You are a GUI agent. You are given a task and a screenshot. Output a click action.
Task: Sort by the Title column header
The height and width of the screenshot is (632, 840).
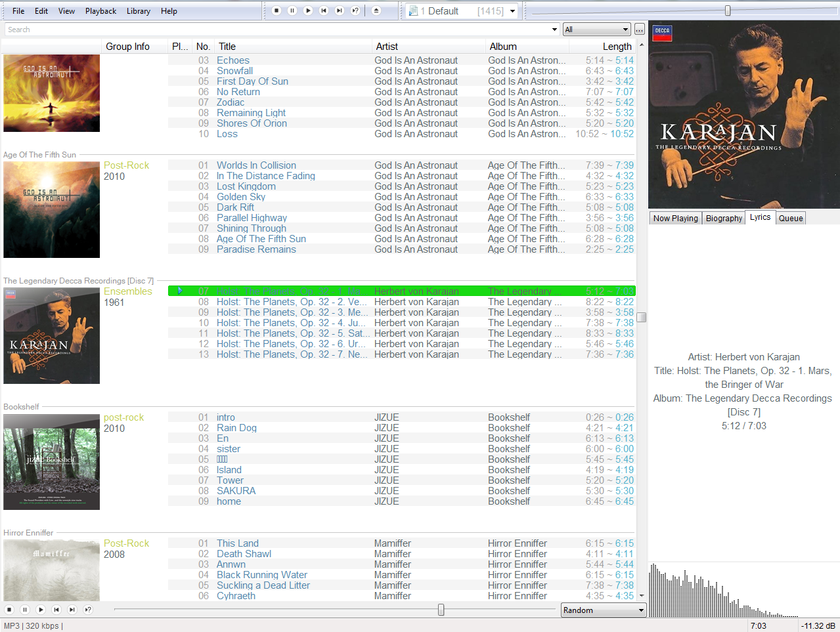pos(293,47)
